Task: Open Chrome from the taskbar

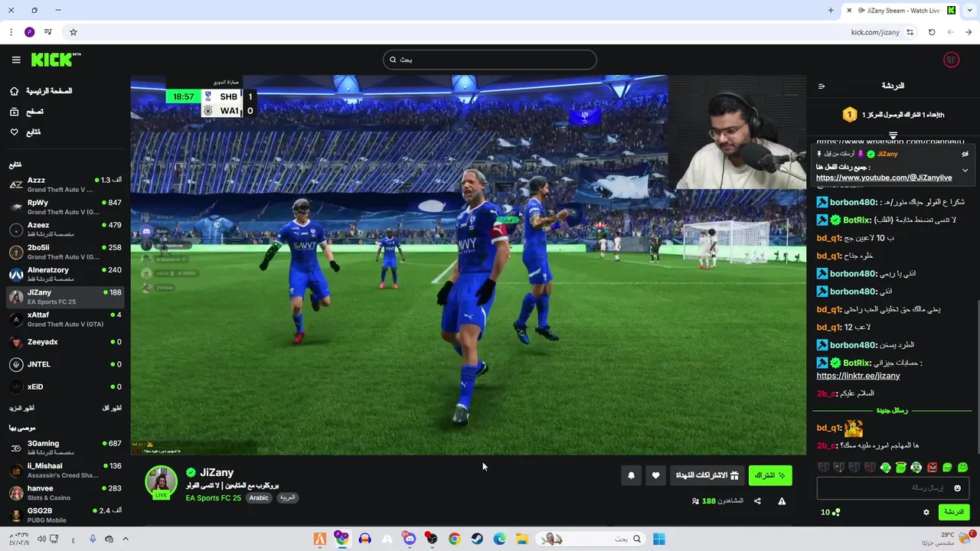Action: click(454, 539)
